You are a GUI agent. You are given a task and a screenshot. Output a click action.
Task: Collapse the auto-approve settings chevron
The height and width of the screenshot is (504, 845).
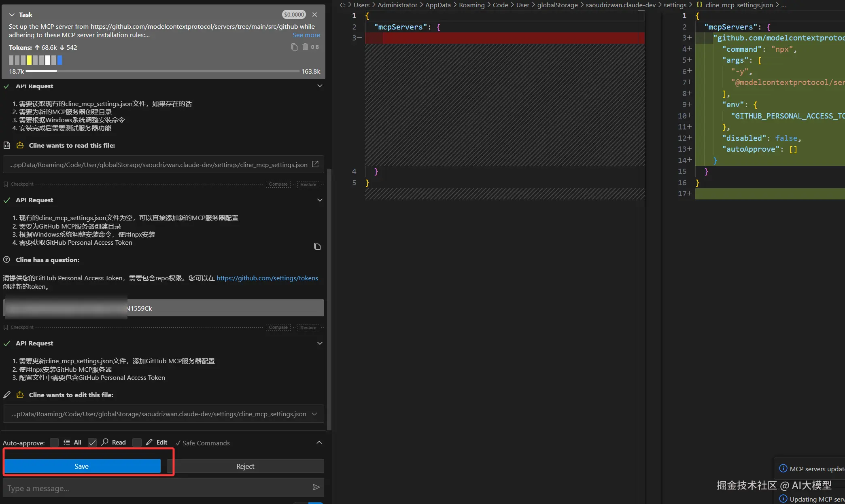click(x=319, y=443)
